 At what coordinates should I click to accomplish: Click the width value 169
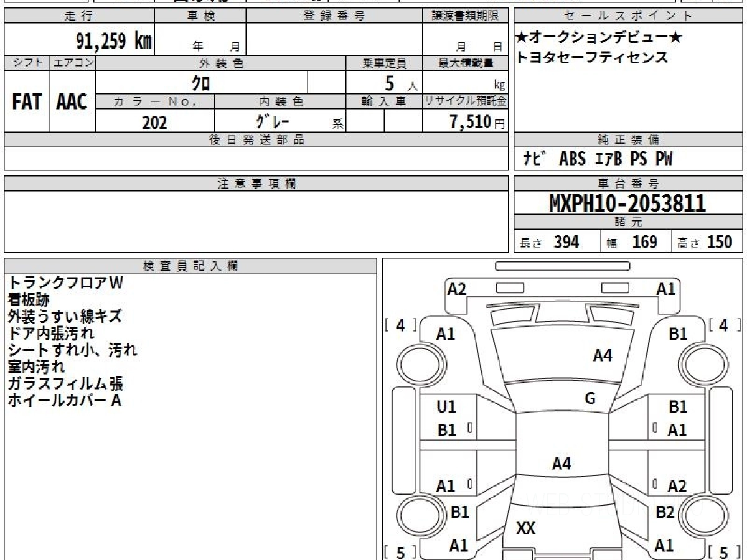644,242
